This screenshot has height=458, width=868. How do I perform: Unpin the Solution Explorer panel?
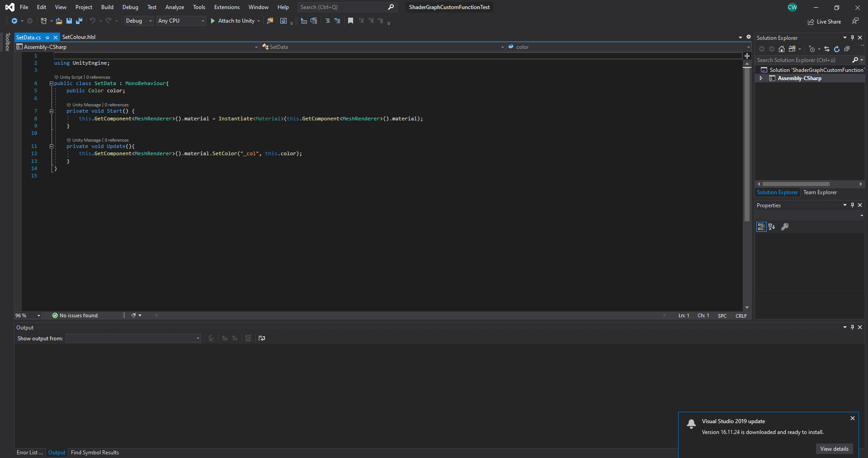click(853, 38)
